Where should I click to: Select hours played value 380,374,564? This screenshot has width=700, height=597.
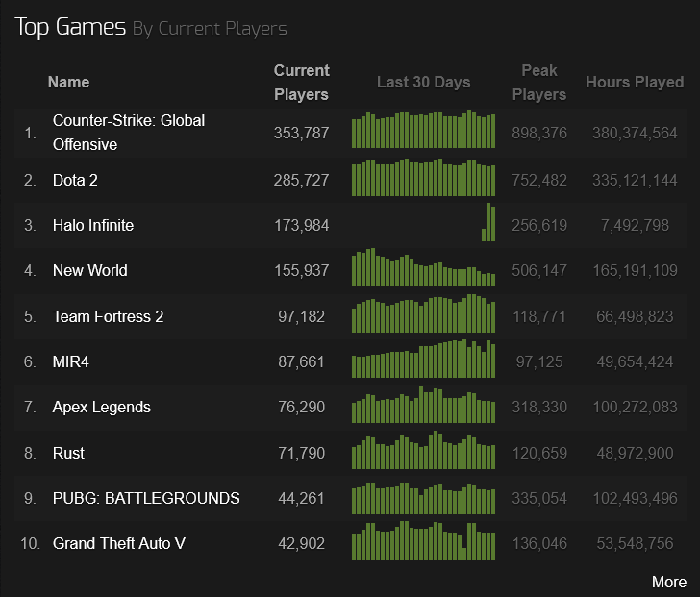point(635,133)
